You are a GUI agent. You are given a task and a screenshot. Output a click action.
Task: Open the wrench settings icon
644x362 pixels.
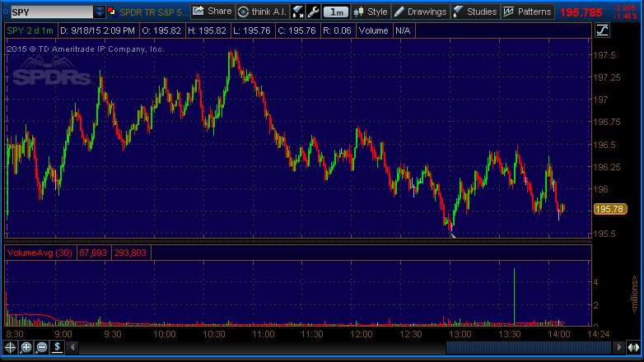312,12
